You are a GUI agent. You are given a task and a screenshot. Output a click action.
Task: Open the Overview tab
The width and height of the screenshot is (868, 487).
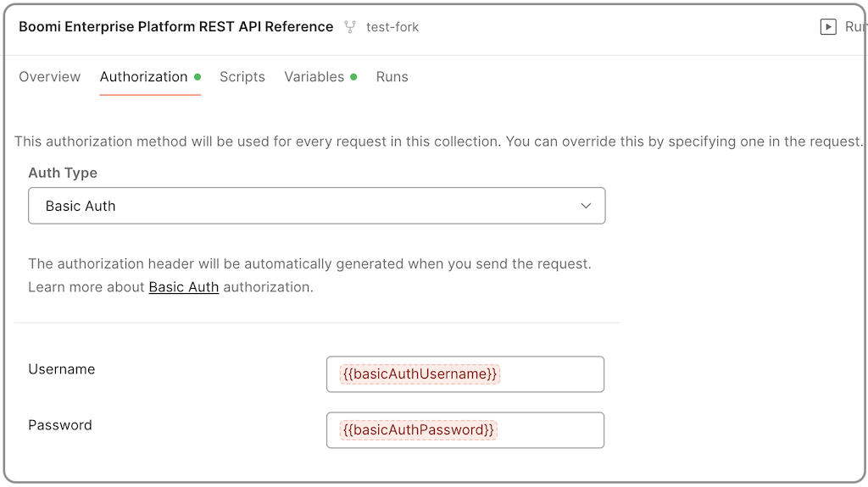point(50,77)
